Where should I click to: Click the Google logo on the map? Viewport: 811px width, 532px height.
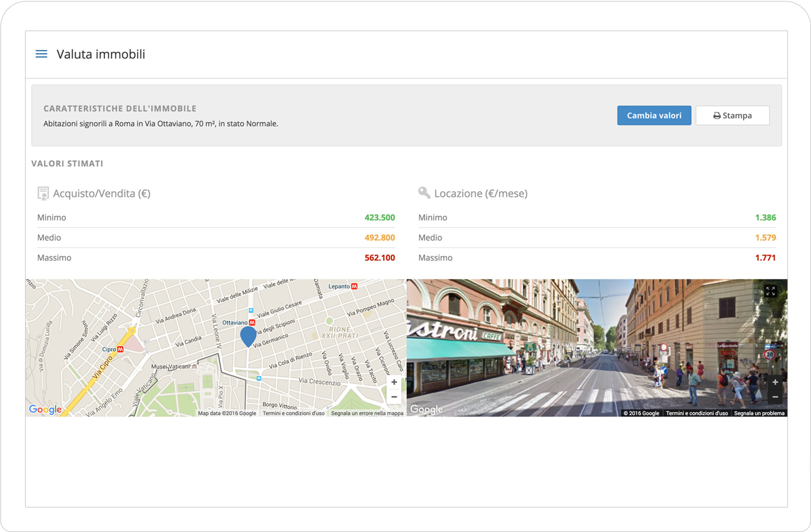pyautogui.click(x=45, y=409)
